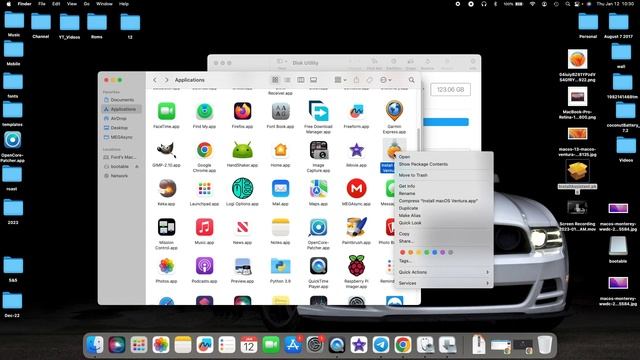Go back in Finder navigation

tap(155, 80)
